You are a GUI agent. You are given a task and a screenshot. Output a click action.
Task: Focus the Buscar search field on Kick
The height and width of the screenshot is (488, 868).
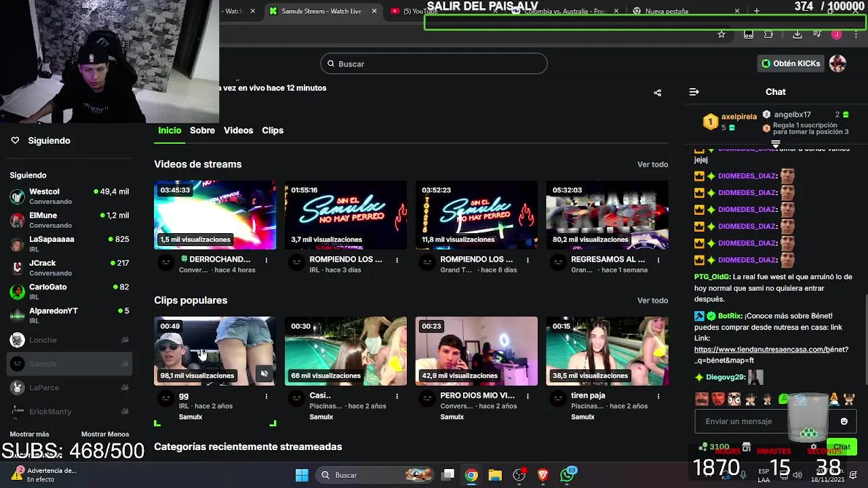coord(434,64)
